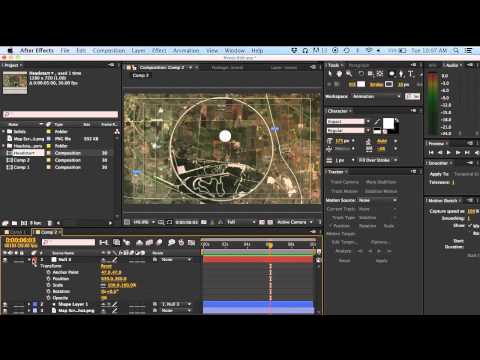Open the composition mini-flowchart in timeline

[x=104, y=243]
